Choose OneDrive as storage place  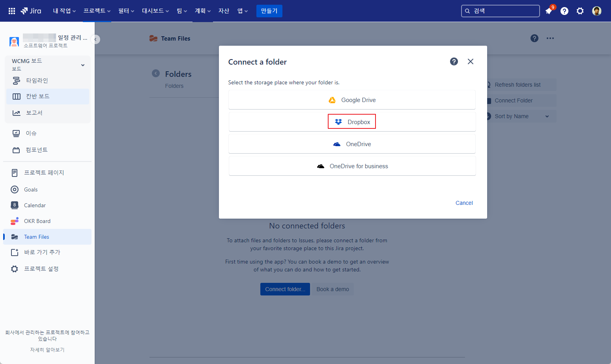[352, 144]
